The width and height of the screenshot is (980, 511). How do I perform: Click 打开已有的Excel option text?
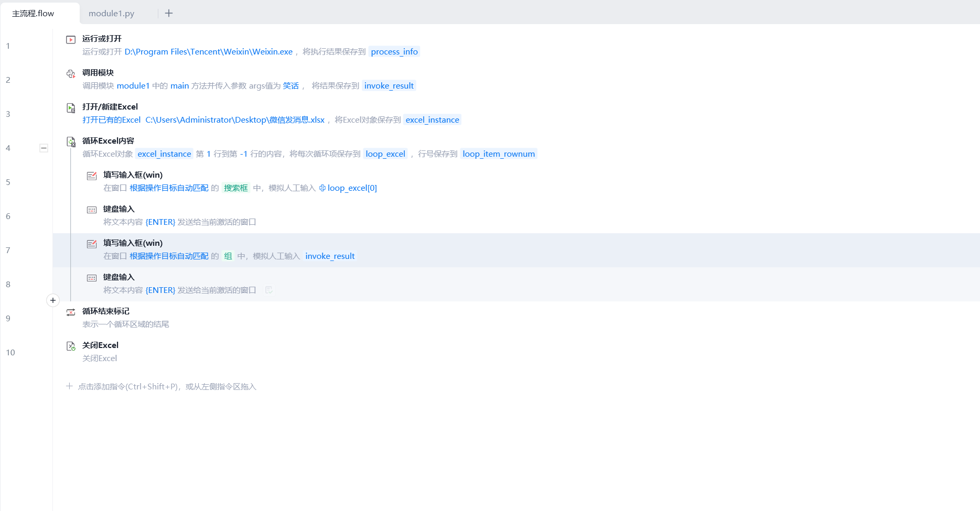point(112,119)
